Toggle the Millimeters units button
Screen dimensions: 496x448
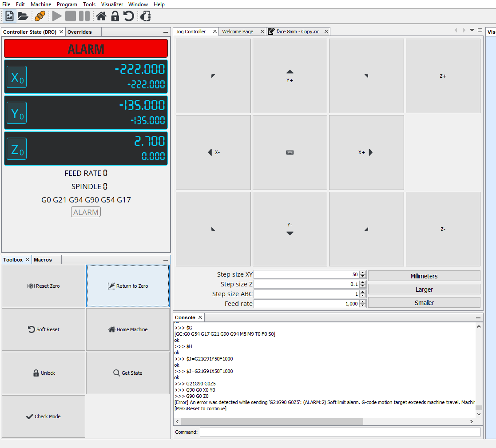point(424,275)
